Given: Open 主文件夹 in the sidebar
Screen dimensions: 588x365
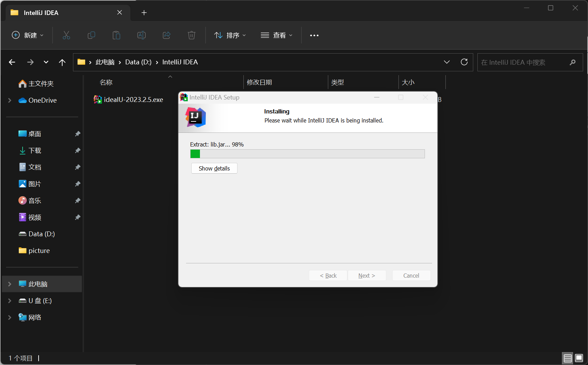Looking at the screenshot, I should (x=36, y=84).
